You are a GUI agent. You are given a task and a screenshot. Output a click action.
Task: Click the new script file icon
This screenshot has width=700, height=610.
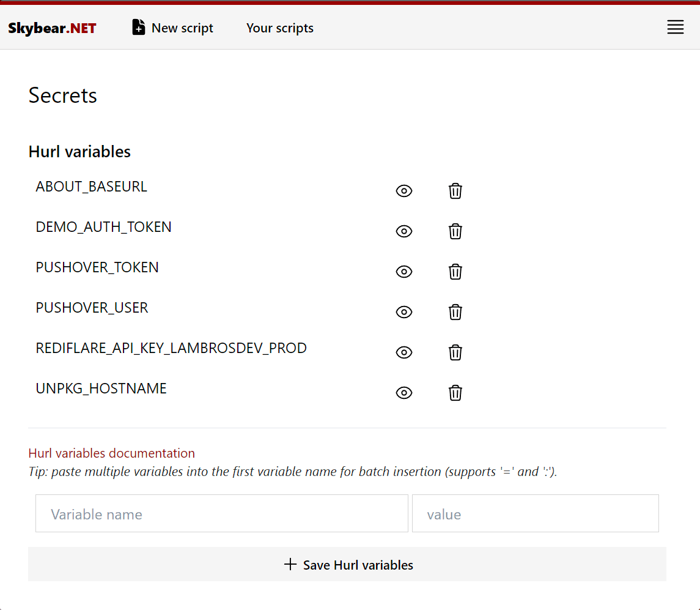(139, 28)
